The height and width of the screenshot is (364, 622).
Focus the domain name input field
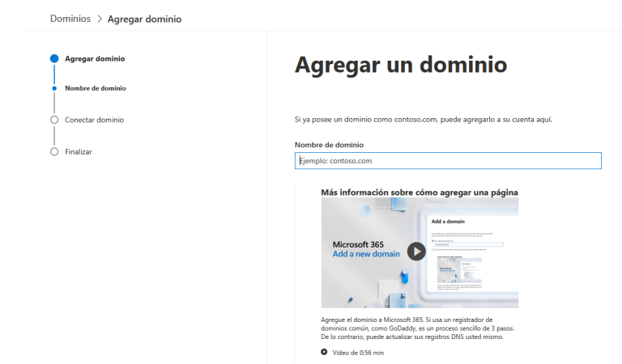tap(448, 161)
